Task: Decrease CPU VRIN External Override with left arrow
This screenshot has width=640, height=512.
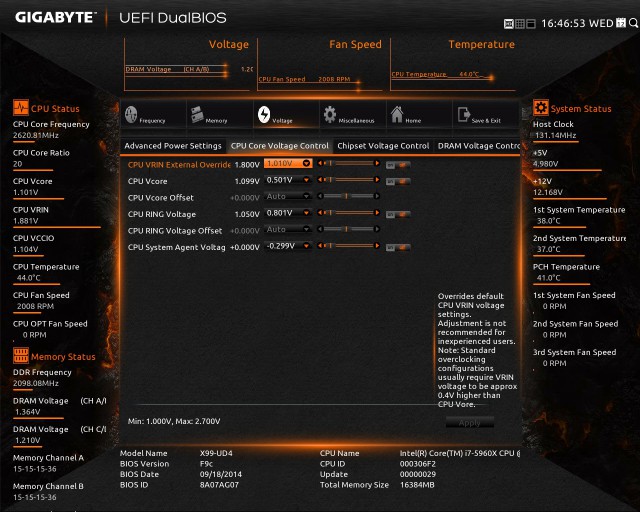Action: pyautogui.click(x=320, y=163)
